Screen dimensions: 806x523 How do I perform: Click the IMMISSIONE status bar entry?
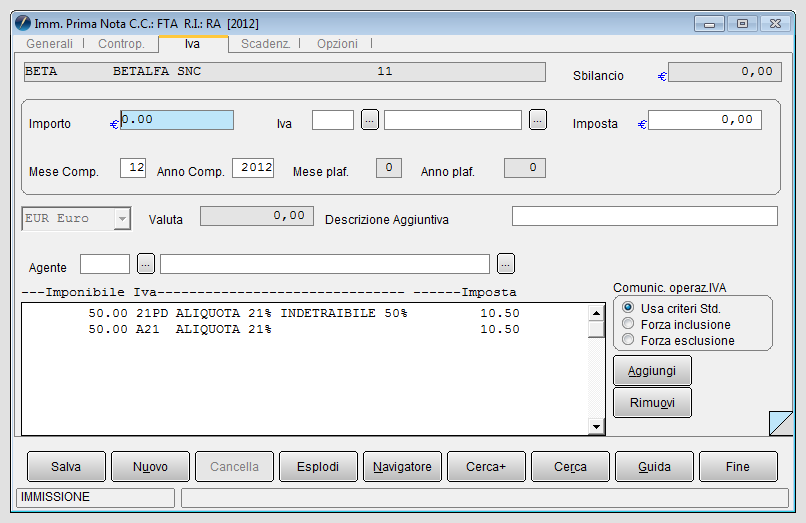[96, 497]
